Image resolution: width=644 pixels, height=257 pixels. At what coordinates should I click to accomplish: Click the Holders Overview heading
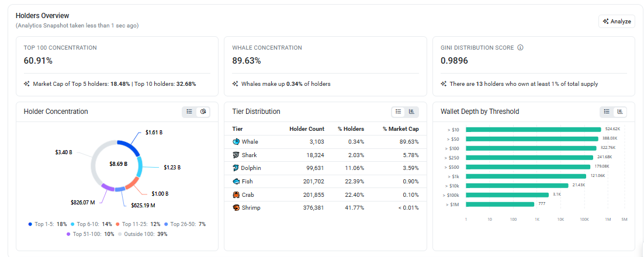pyautogui.click(x=42, y=15)
